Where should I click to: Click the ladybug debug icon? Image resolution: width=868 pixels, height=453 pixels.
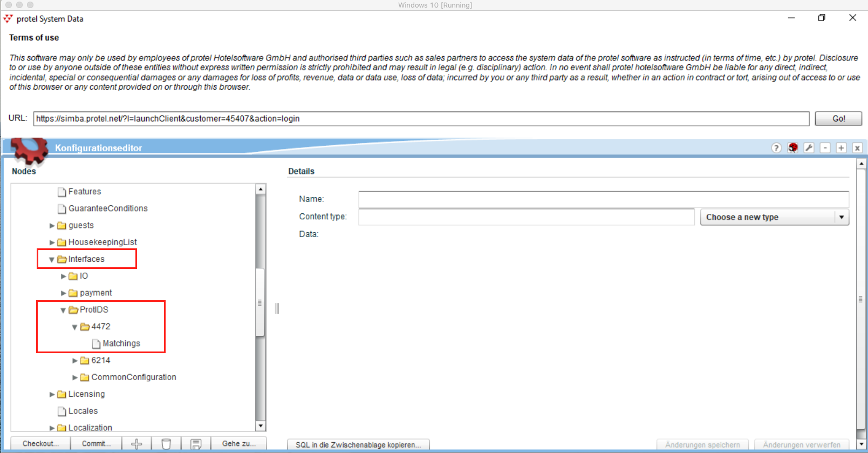792,148
